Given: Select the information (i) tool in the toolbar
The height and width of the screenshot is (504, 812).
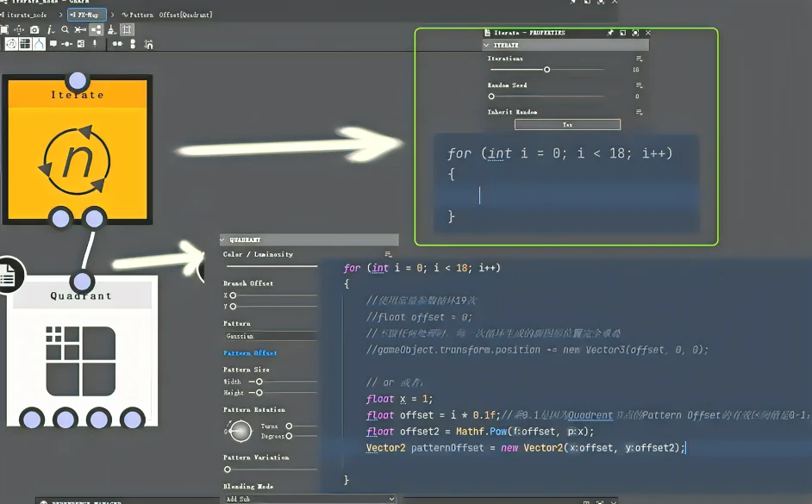Looking at the screenshot, I should coord(49,29).
